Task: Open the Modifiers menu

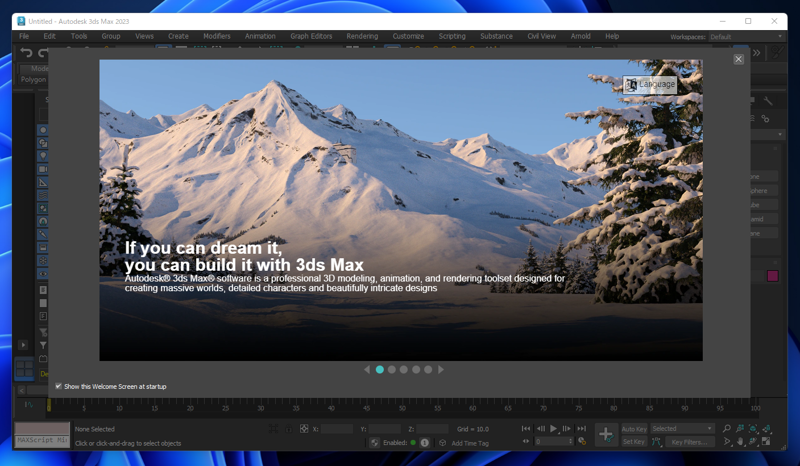Action: tap(217, 36)
